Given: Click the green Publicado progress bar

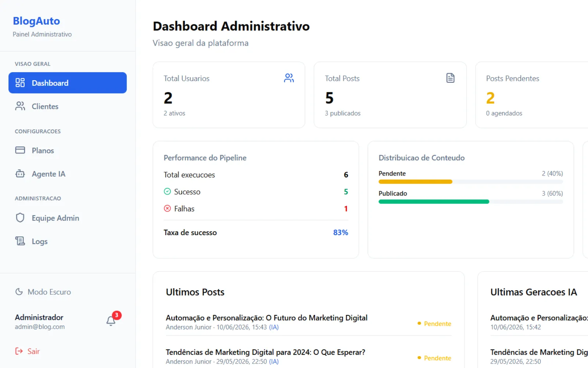Looking at the screenshot, I should click(x=434, y=202).
